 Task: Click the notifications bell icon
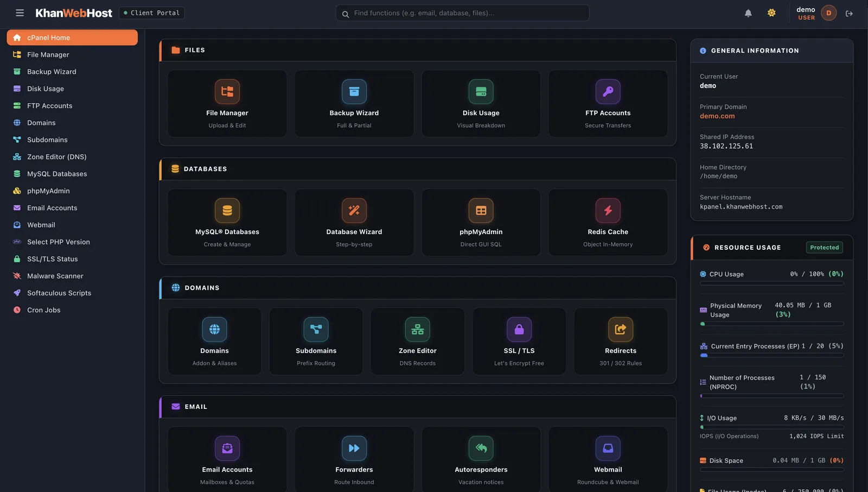coord(748,13)
